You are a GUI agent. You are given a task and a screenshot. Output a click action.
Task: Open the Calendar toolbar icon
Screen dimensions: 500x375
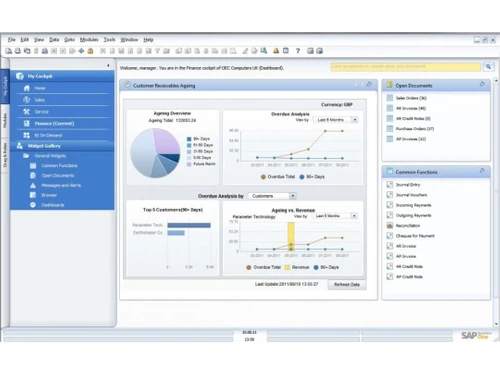(x=286, y=51)
